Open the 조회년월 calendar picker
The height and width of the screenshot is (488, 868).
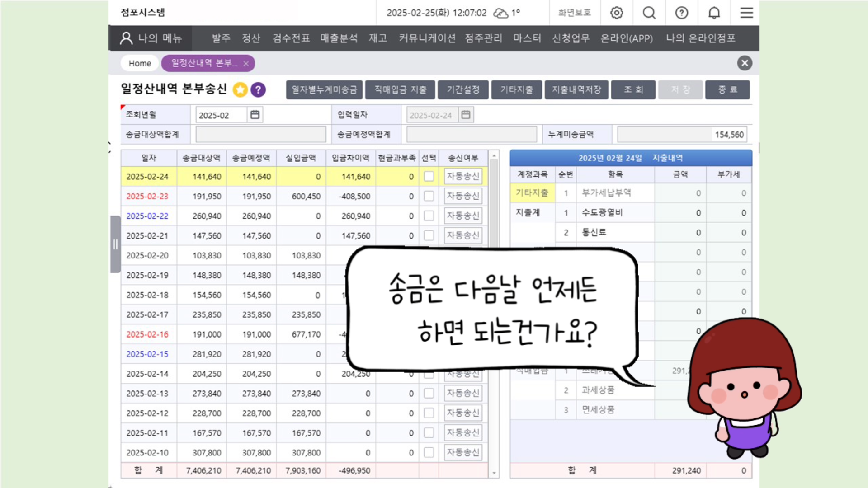[x=255, y=115]
